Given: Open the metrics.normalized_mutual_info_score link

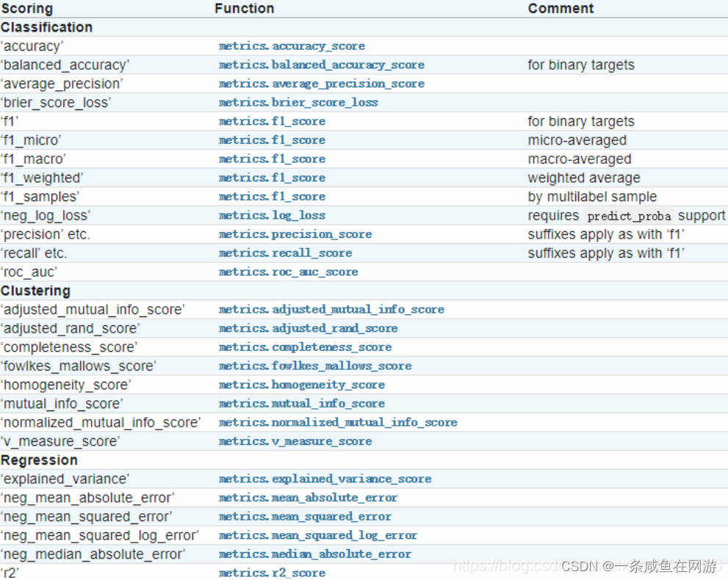Looking at the screenshot, I should point(338,422).
